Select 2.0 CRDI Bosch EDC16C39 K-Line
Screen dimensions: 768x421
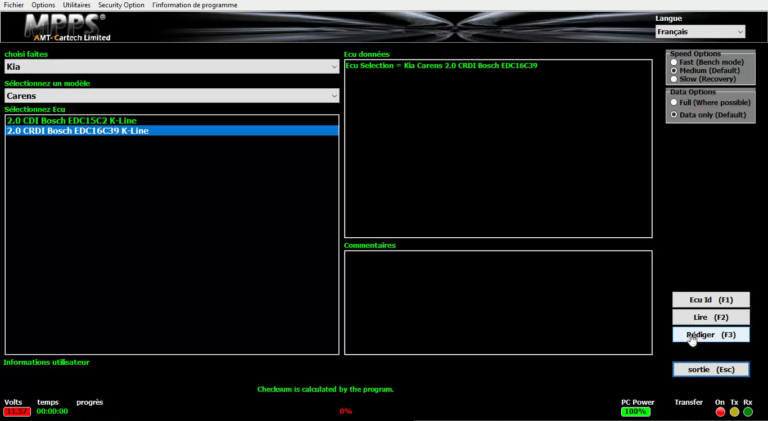point(171,131)
